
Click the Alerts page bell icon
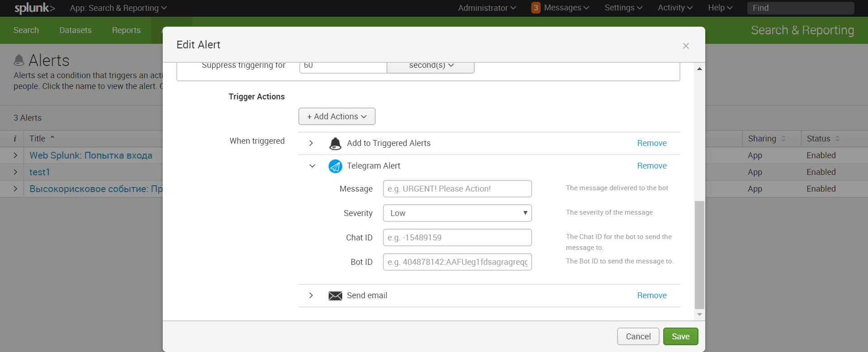19,60
